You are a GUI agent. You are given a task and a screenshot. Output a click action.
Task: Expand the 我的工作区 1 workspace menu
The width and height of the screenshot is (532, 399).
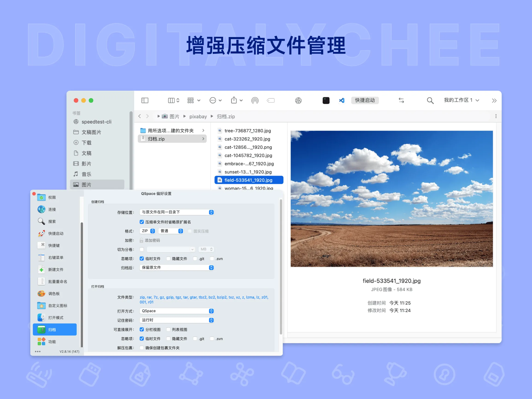(x=461, y=100)
